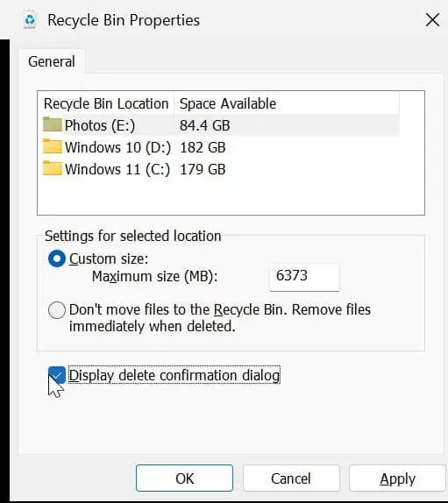Image resolution: width=448 pixels, height=503 pixels.
Task: Click the Maximum size (MB) label
Action: 154,277
